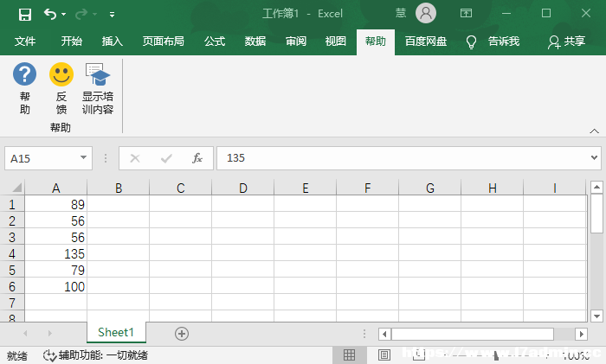
Task: Switch to the 插入 tab
Action: [x=112, y=42]
